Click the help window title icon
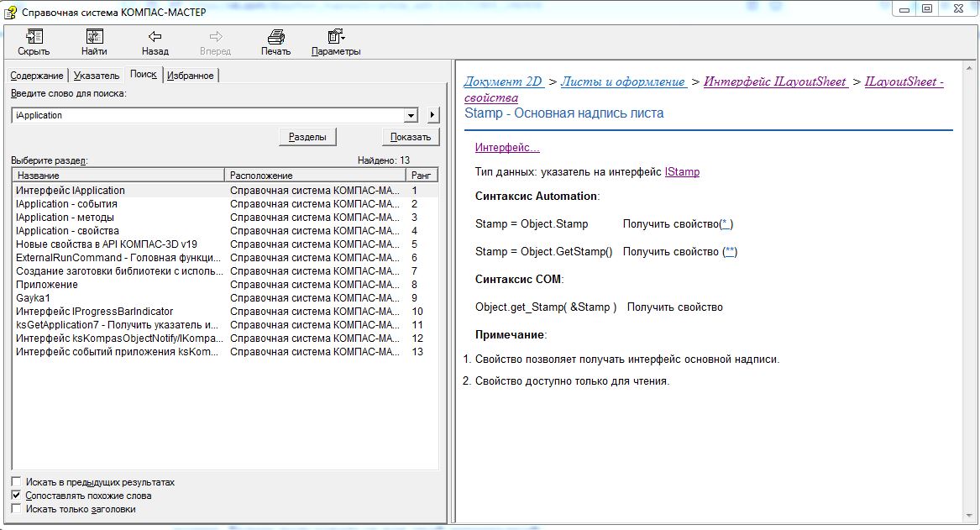 10,12
